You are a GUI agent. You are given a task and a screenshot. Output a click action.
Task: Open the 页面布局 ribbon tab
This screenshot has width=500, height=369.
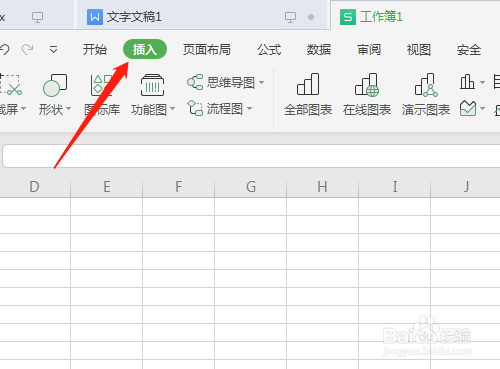click(207, 50)
